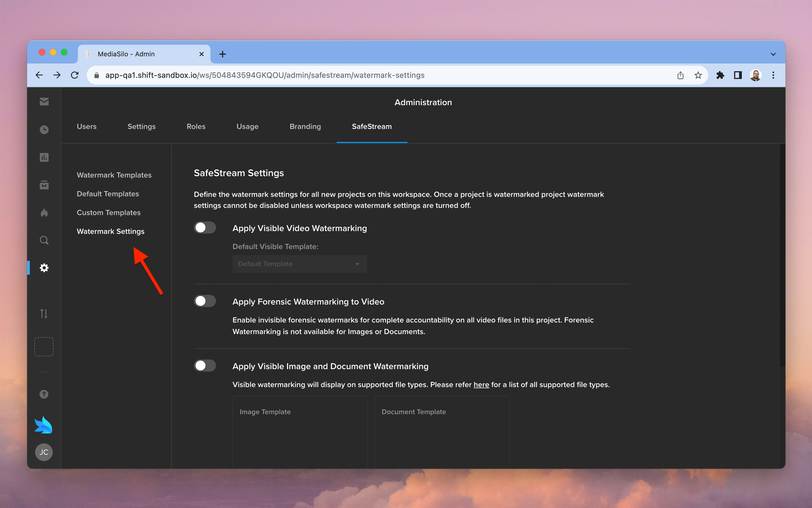The image size is (812, 508).
Task: Bookmark page with the star icon
Action: tap(698, 75)
